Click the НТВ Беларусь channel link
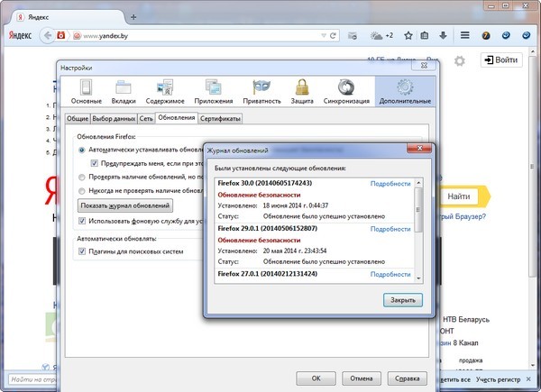The height and width of the screenshot is (392, 541). point(466,320)
